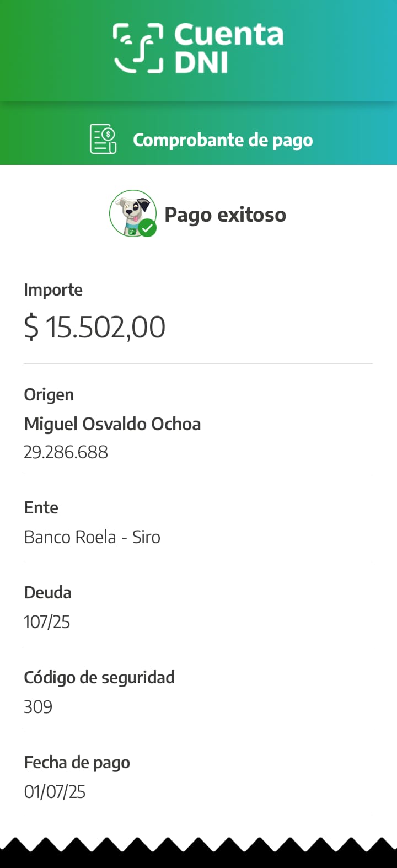Select the DNI number 29.286.688
The width and height of the screenshot is (397, 868).
(66, 452)
